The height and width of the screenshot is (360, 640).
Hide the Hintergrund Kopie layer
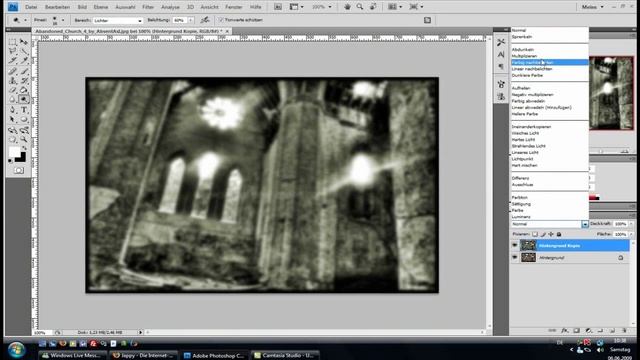point(514,245)
